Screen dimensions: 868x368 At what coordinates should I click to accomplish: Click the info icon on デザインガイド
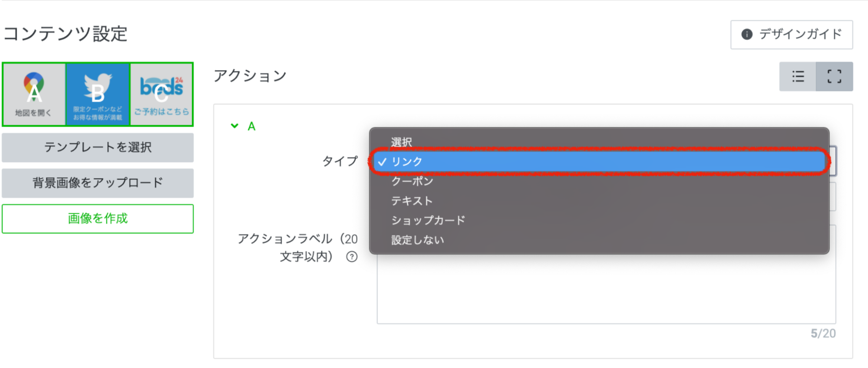pyautogui.click(x=747, y=34)
